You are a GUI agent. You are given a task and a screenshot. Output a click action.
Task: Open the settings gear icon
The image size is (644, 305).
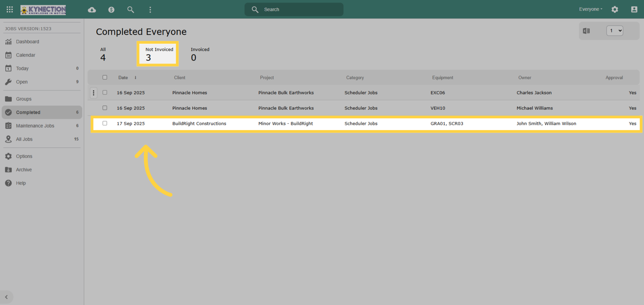click(615, 9)
